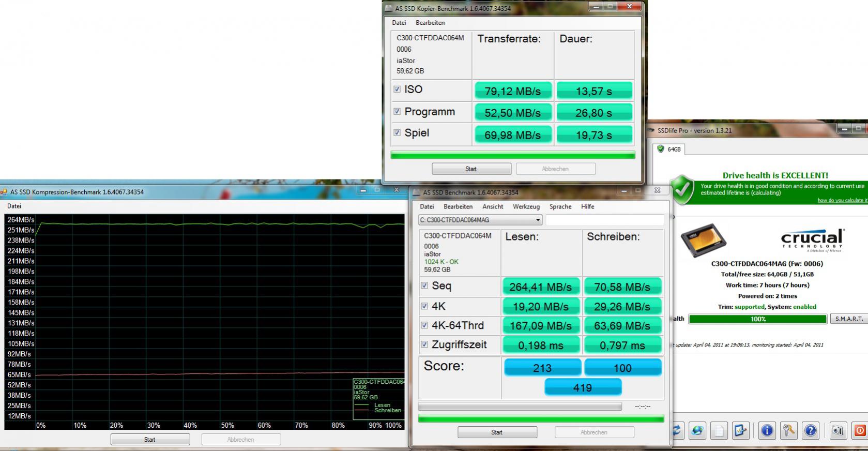Select the 64GB drive tab in SSDlife
The image size is (868, 451).
click(669, 149)
